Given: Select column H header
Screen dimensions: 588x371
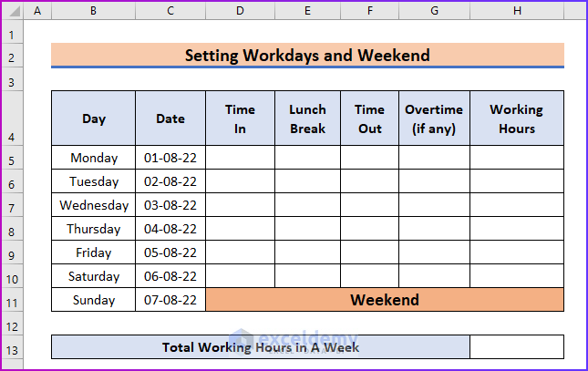Looking at the screenshot, I should click(x=517, y=11).
